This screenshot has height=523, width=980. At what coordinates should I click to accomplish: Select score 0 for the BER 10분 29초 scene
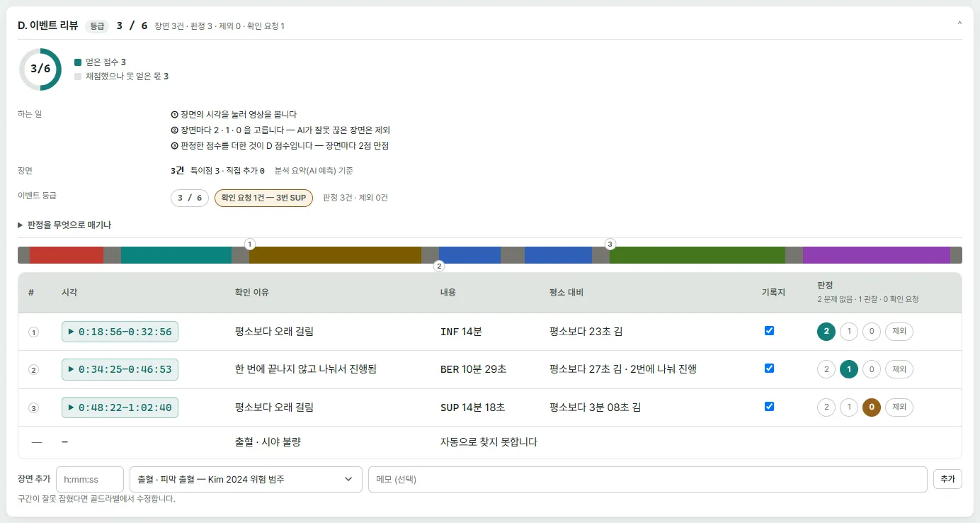(x=872, y=369)
